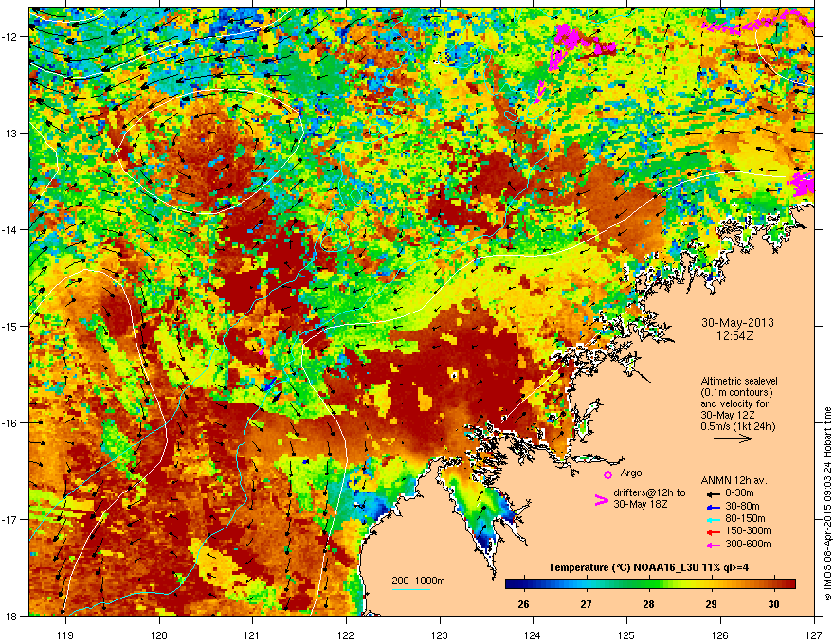Click the 'ANMN 12h av.' legend heading
The width and height of the screenshot is (834, 644).
click(734, 480)
